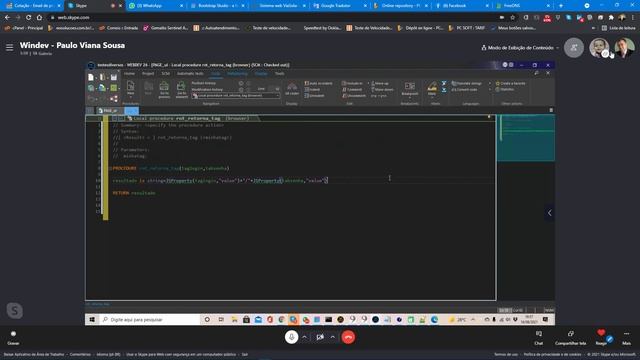Open the Lista de leitura reading list
The height and width of the screenshot is (360, 640).
pos(619,28)
